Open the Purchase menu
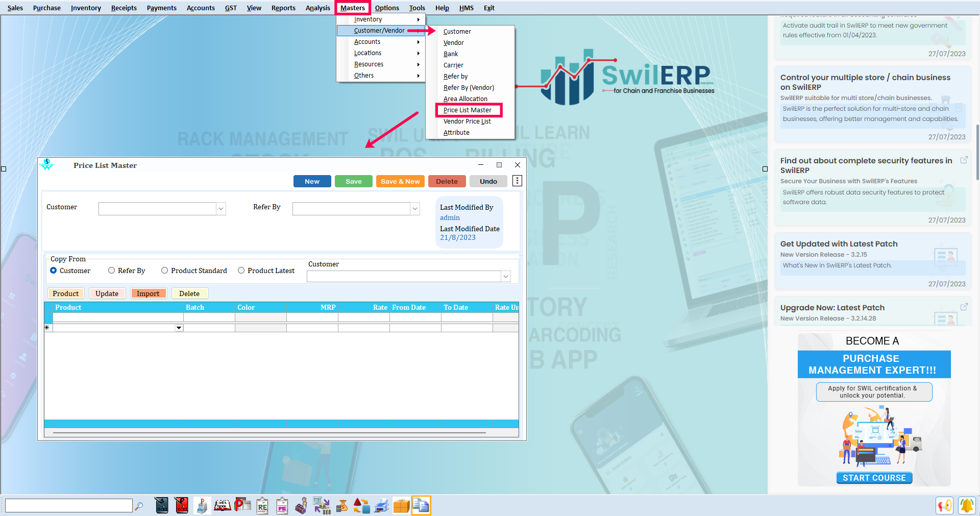The image size is (980, 516). (x=46, y=8)
